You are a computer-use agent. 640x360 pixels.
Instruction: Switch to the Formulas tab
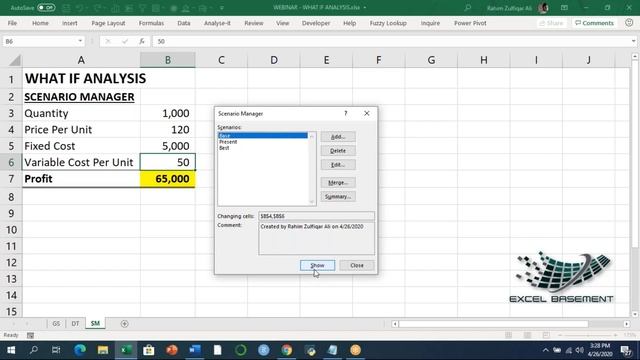tap(151, 23)
